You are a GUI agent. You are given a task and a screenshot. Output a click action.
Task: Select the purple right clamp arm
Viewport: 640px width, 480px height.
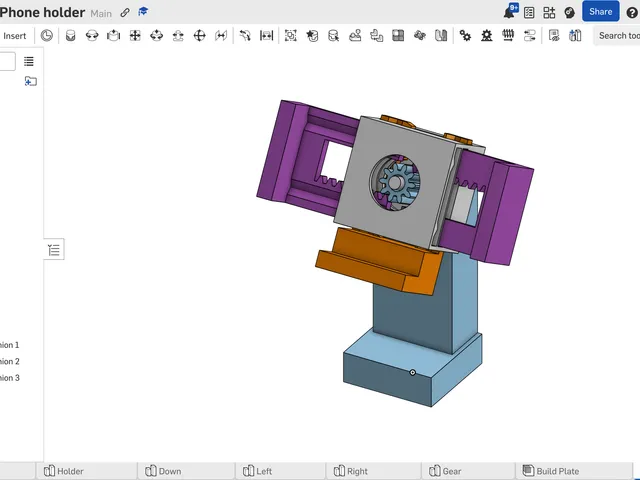508,212
